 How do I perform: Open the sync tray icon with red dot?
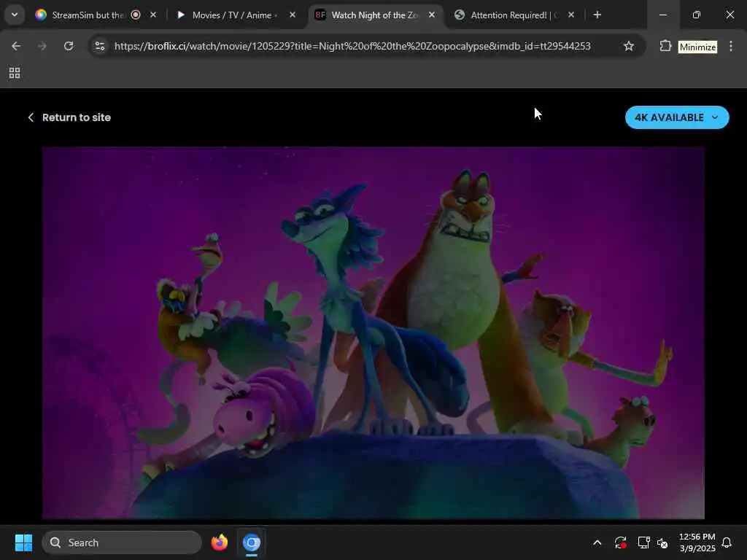click(620, 542)
